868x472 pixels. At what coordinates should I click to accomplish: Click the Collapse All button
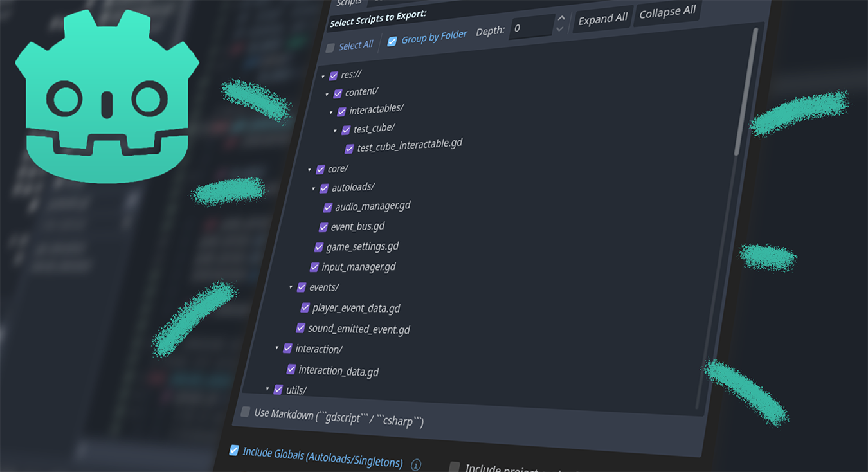[x=667, y=12]
